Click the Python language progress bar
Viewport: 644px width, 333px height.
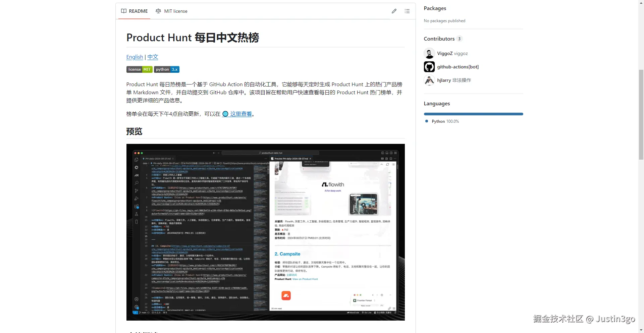(x=473, y=114)
